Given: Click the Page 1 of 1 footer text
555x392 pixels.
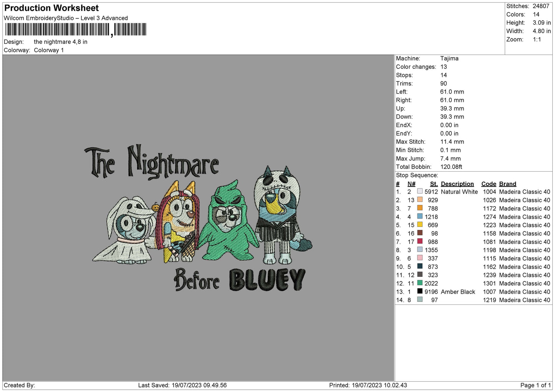Looking at the screenshot, I should 535,385.
